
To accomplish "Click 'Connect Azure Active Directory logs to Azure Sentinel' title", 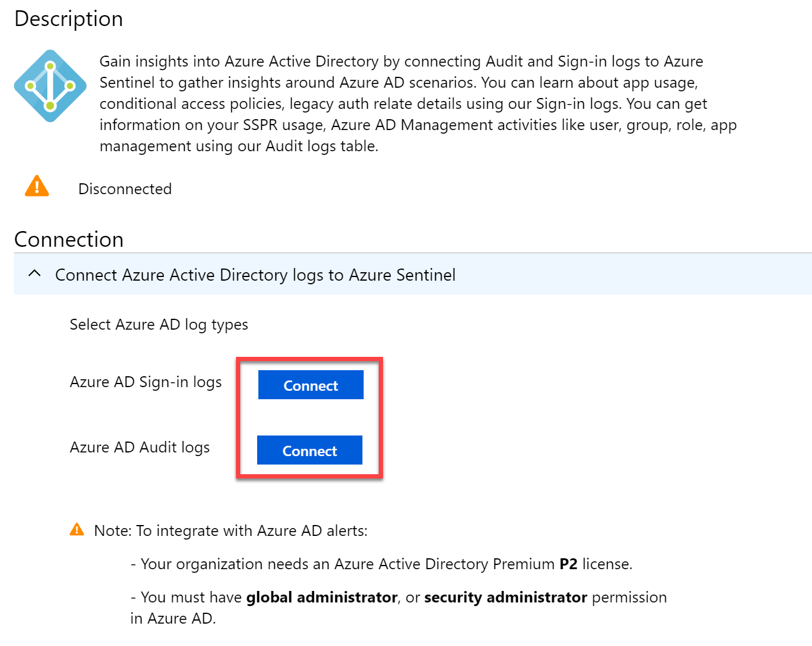I will pos(255,275).
